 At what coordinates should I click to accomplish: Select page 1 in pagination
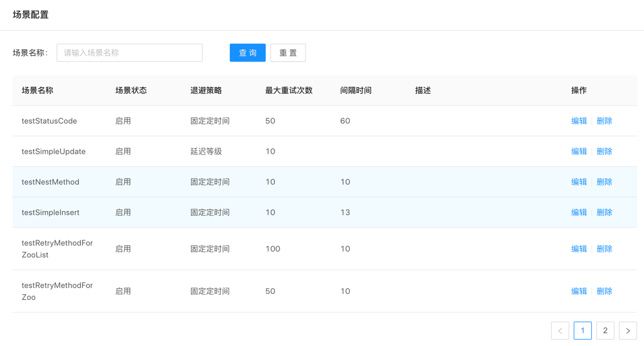tap(582, 331)
